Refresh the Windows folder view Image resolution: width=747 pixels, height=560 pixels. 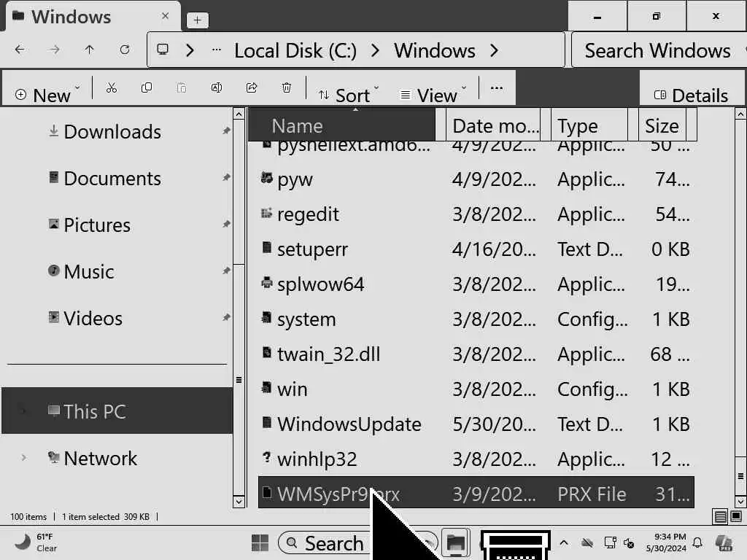click(125, 50)
